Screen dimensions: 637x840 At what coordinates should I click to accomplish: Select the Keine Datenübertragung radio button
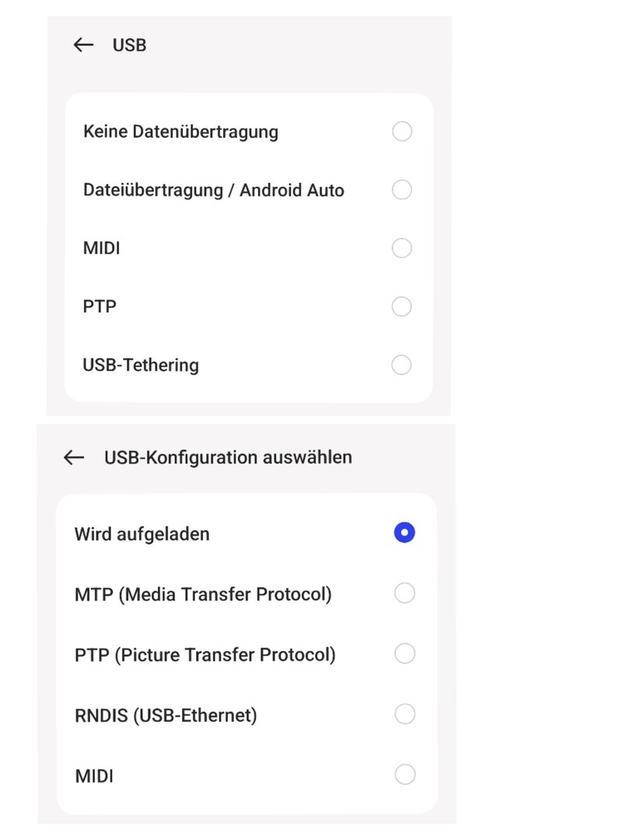(x=402, y=131)
